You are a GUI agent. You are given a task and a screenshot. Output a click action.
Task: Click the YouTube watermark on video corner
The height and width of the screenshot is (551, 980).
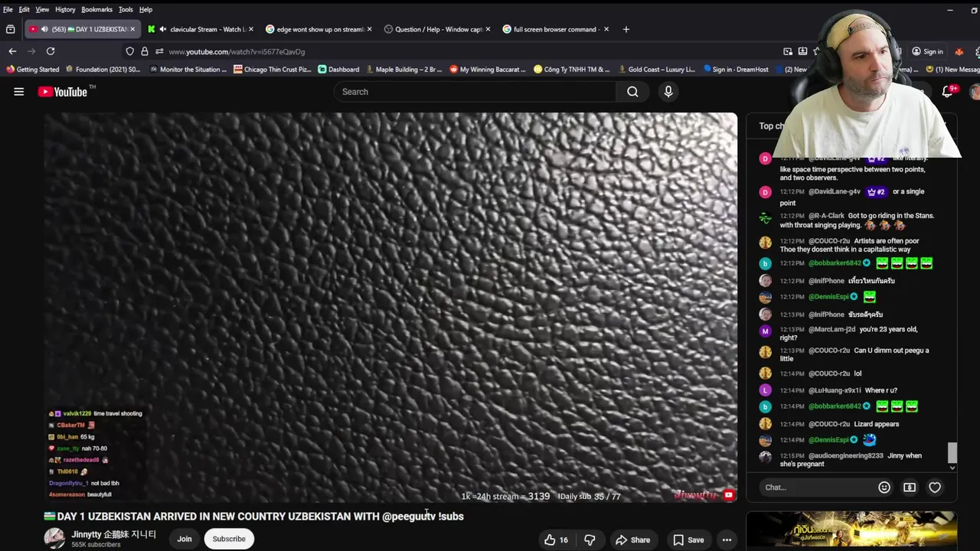pos(728,495)
